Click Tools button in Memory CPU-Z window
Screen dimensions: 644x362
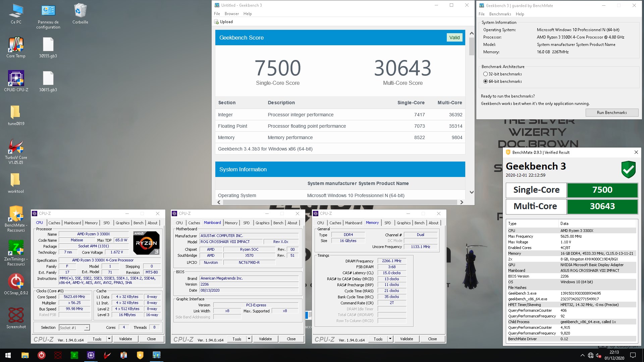[378, 339]
